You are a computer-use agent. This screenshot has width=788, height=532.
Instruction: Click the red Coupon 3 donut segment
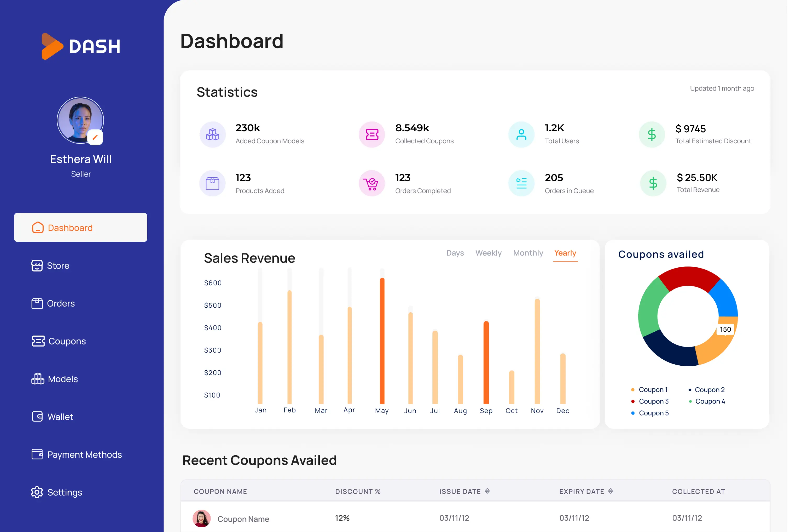click(x=688, y=276)
